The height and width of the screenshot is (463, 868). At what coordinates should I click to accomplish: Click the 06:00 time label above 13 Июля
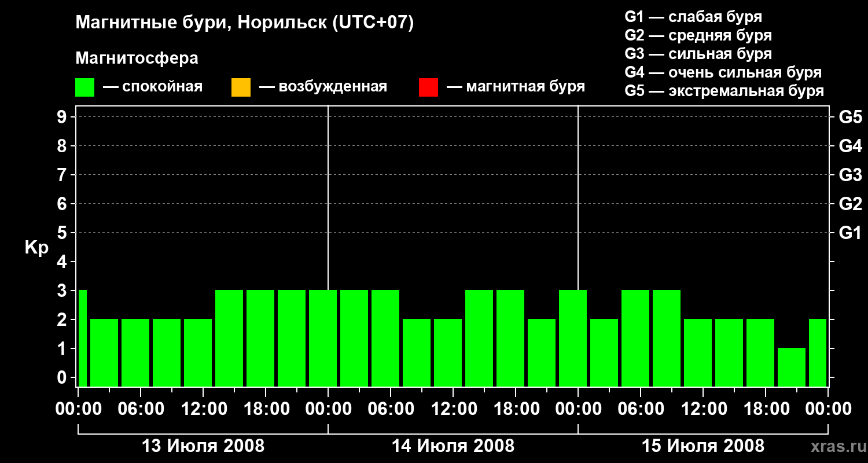[141, 409]
